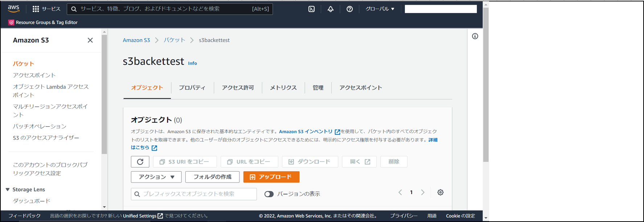Open アクセスポイント in the sidebar
This screenshot has width=644, height=222.
(x=34, y=75)
